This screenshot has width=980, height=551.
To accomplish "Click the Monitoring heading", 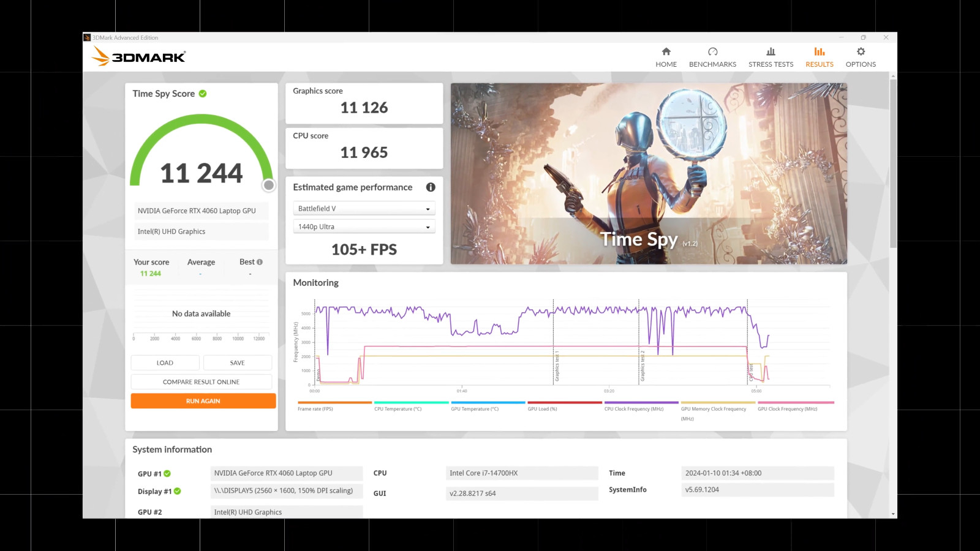I will [315, 283].
